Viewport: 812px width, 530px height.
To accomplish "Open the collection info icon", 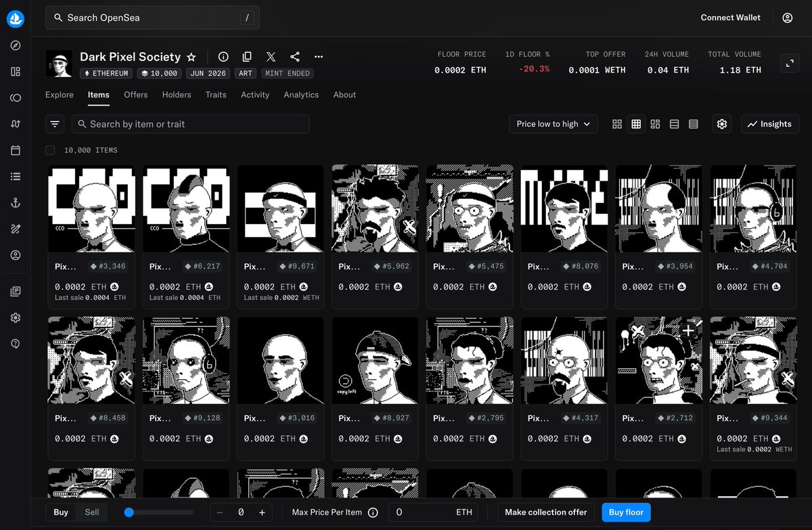I will 223,57.
